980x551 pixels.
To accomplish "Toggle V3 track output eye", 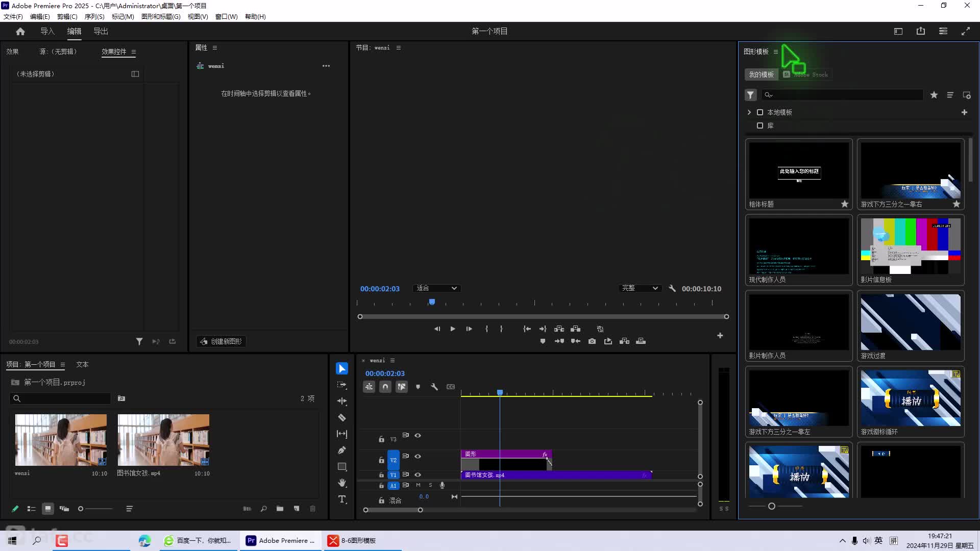I will 418,435.
